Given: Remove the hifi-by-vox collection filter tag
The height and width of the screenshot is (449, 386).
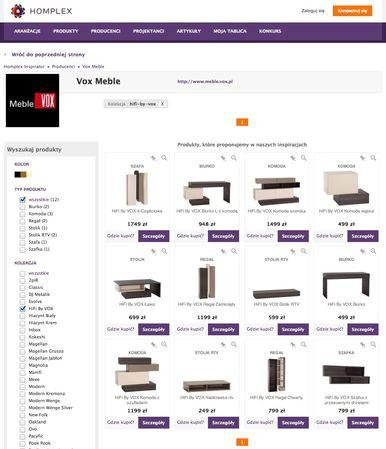Looking at the screenshot, I should 162,104.
